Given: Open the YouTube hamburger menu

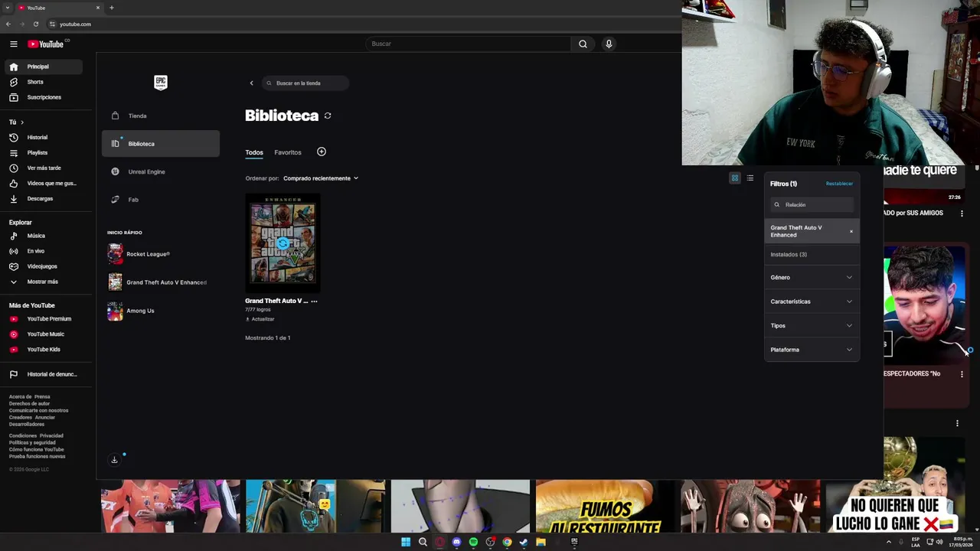Looking at the screenshot, I should 13,44.
